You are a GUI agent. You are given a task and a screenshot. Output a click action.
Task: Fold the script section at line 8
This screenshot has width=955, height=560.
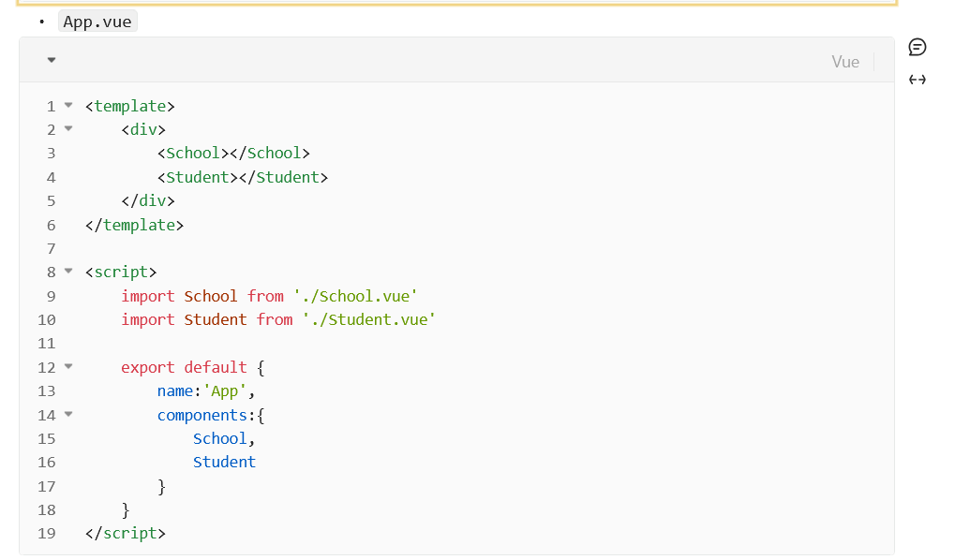click(x=68, y=272)
